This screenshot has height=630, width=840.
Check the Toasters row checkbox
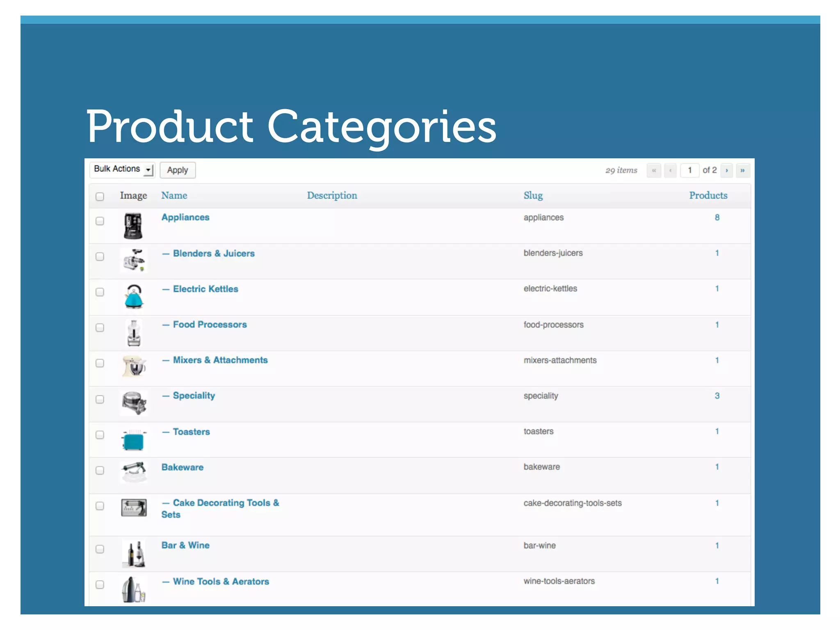(x=100, y=435)
